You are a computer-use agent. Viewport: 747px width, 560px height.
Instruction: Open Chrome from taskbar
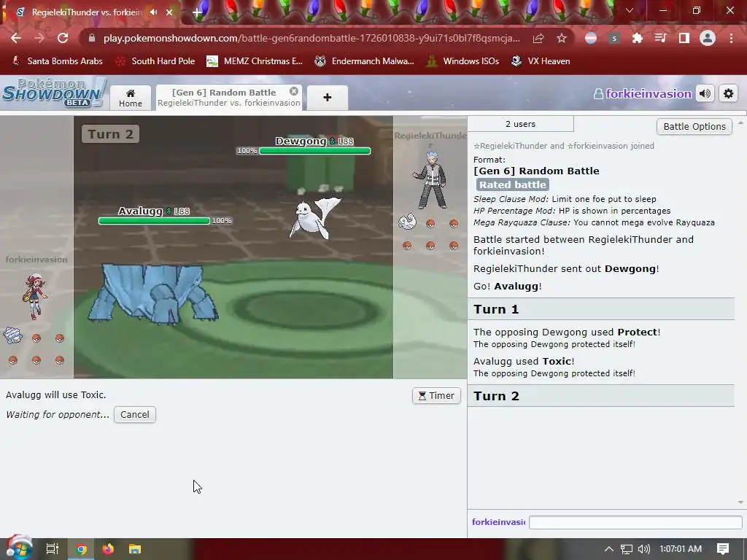click(82, 549)
